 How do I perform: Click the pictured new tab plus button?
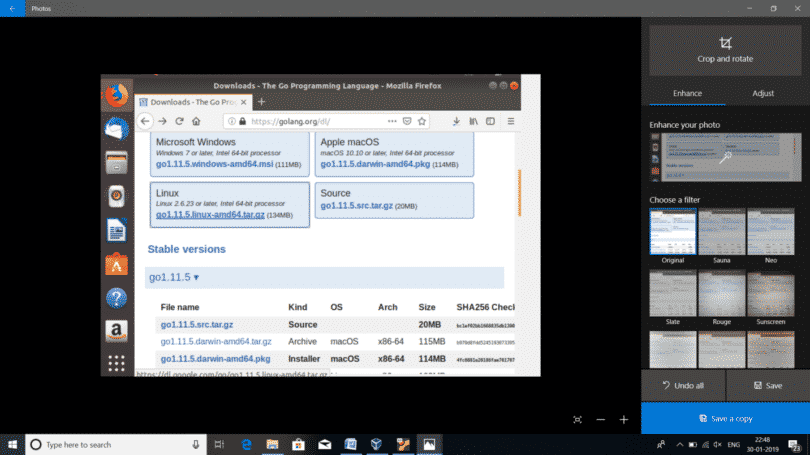tap(261, 102)
